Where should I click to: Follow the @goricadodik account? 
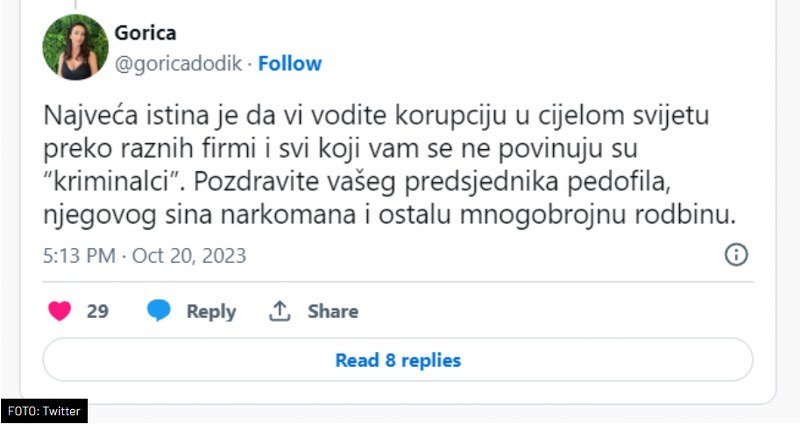(290, 63)
